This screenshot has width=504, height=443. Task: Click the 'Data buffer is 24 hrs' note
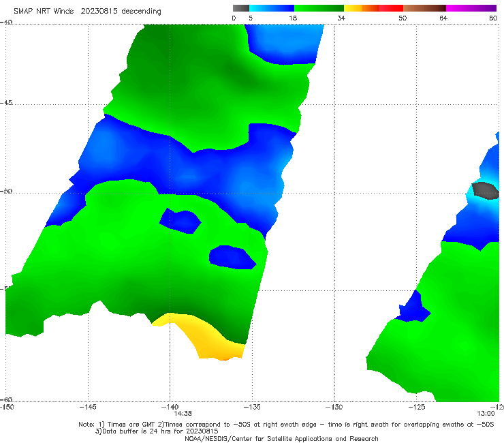tap(157, 431)
